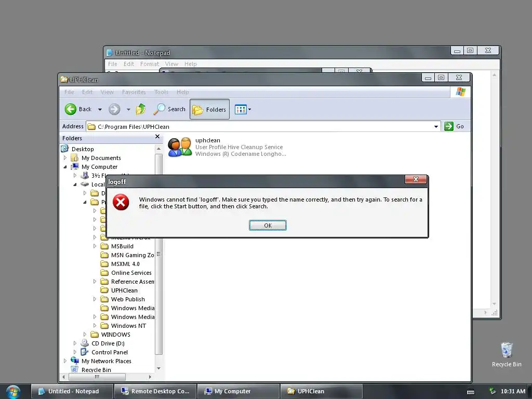Select Recycle Bin in the folder tree
Screen dimensions: 532x399
[96, 369]
